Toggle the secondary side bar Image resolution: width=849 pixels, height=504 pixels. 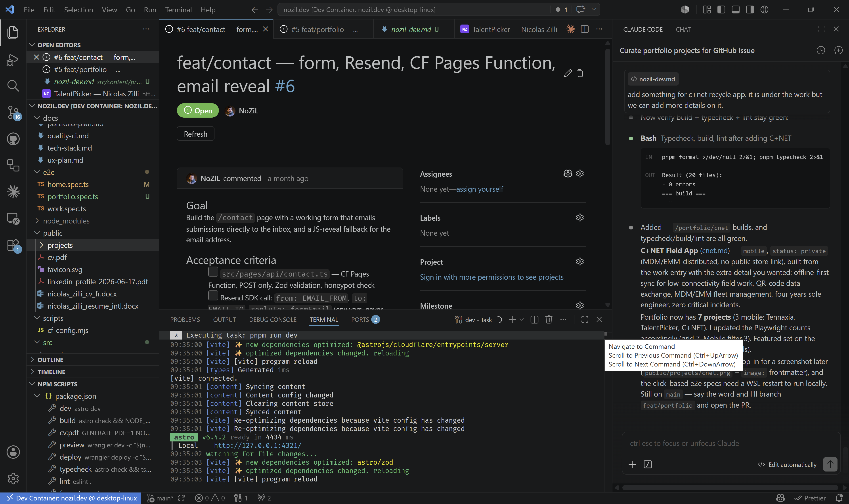coord(750,10)
